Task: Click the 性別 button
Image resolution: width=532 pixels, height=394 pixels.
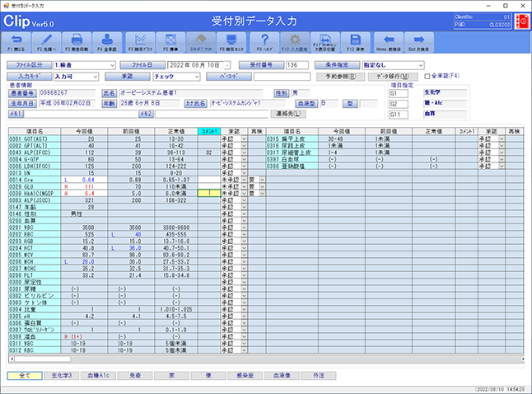Action: [x=282, y=93]
